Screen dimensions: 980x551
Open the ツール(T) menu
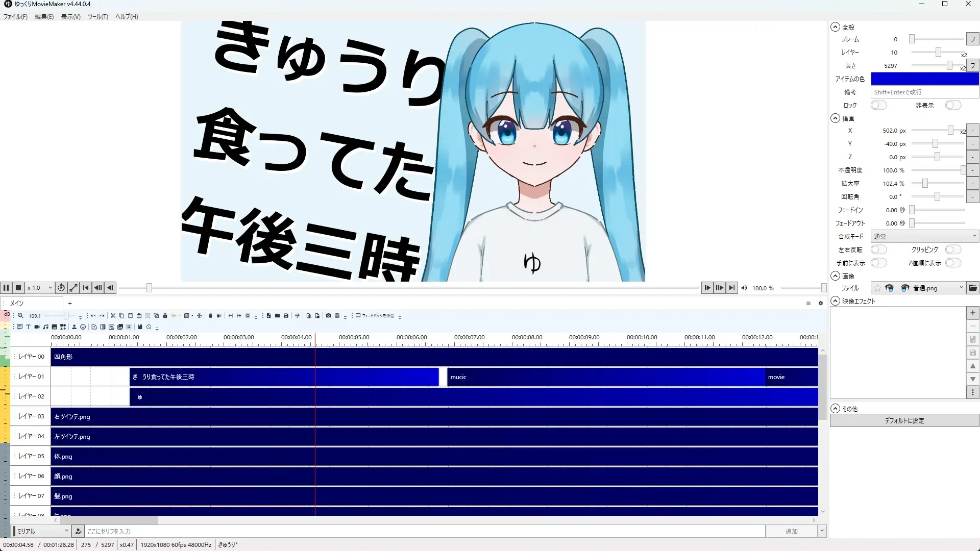97,17
